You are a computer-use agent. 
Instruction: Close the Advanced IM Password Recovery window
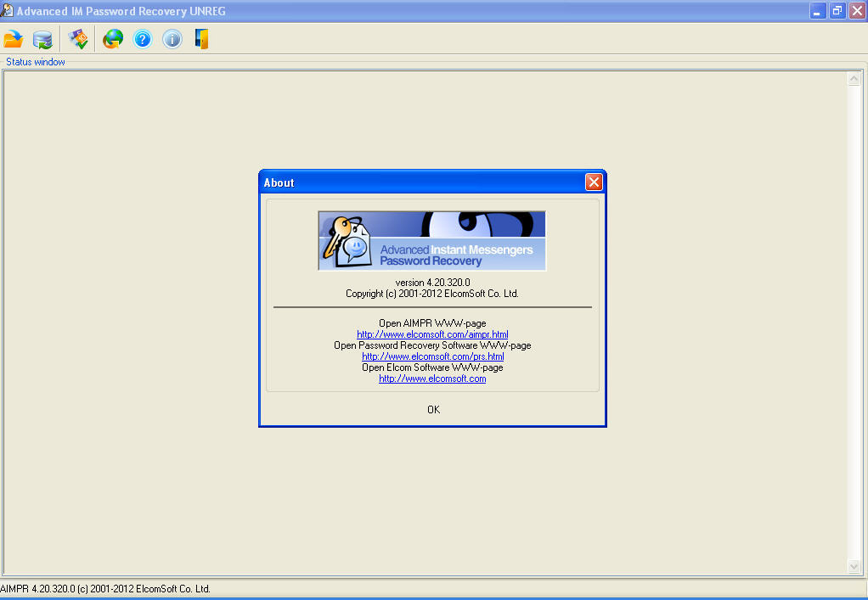[857, 11]
